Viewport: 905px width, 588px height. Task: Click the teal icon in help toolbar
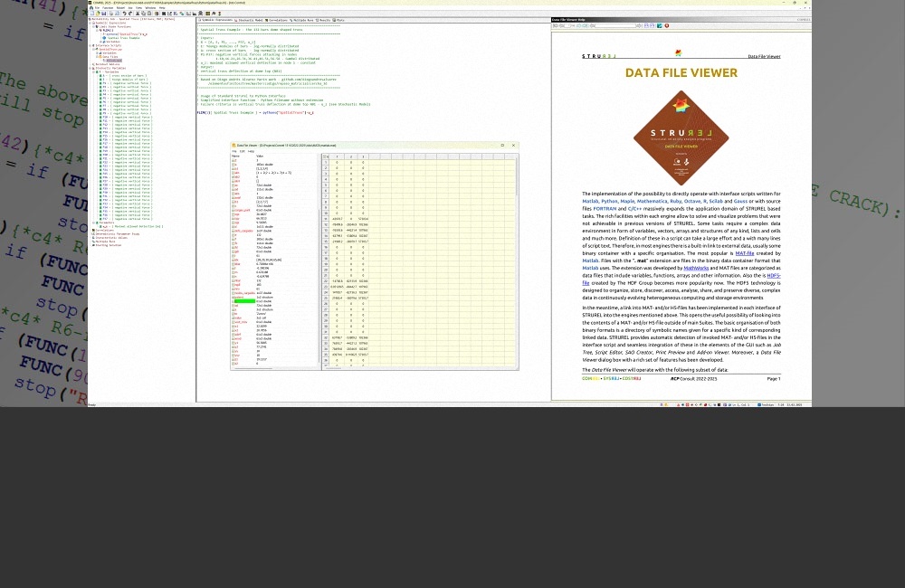[x=659, y=25]
